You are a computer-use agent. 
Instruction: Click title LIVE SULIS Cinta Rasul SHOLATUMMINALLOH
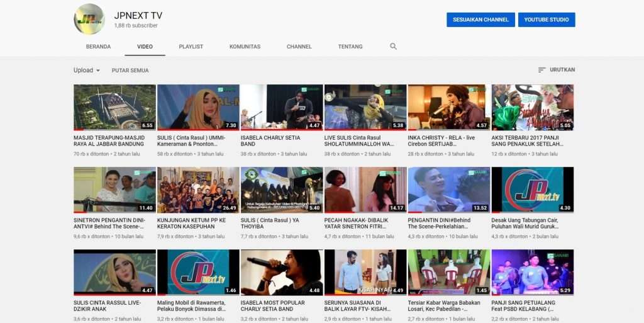coord(359,141)
